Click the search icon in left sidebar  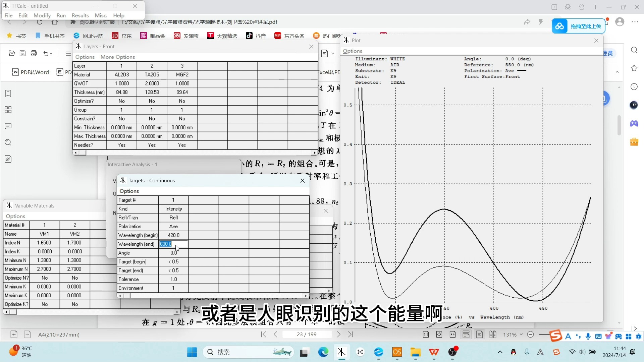pos(8,142)
